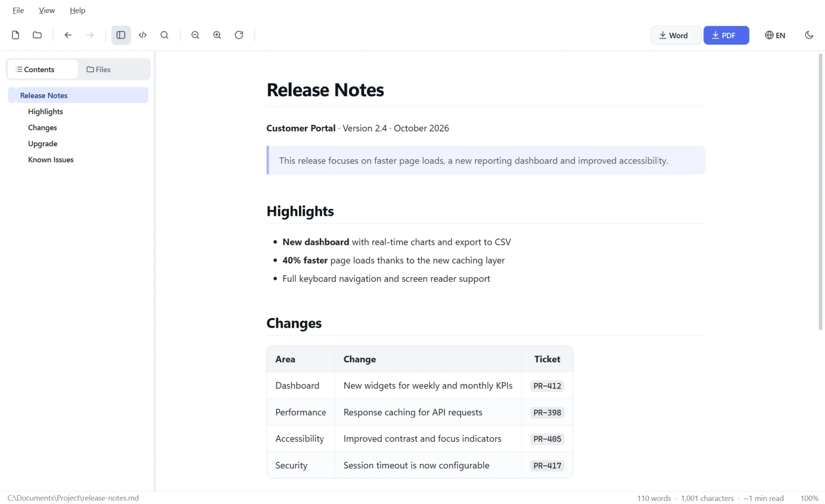Screen dimensions: 825x504
Task: Go back with the left arrow
Action: (x=68, y=35)
